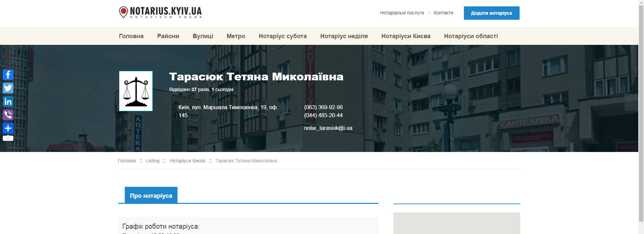
Task: Click the scales of justice notary avatar
Action: 136,91
